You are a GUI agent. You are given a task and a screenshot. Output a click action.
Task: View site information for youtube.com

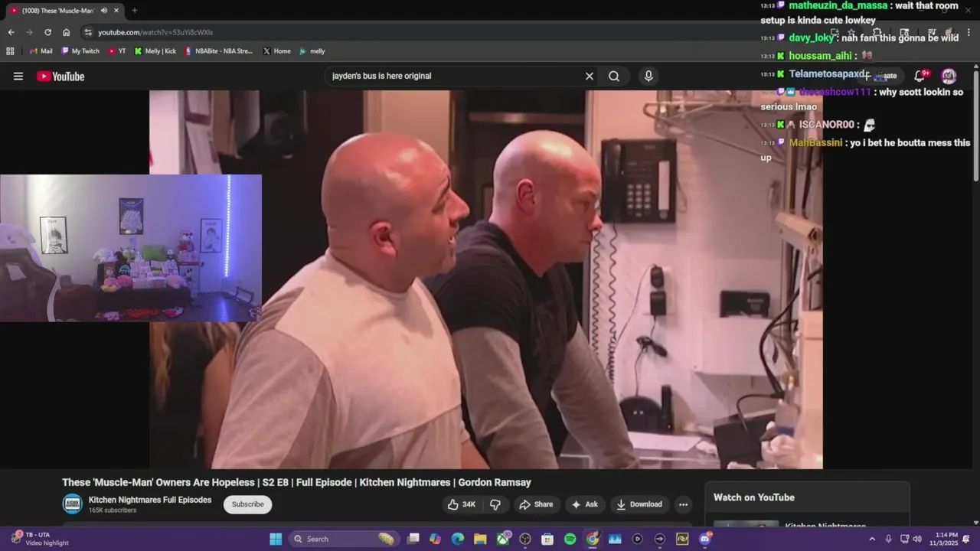click(88, 32)
